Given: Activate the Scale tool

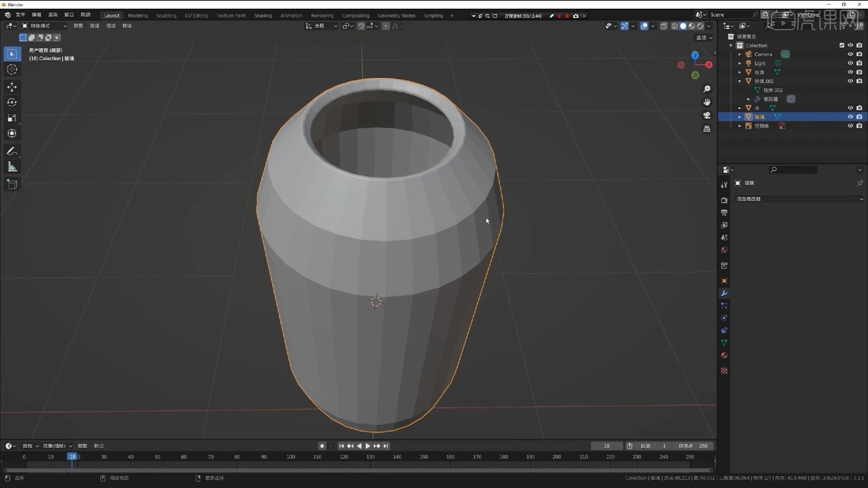Looking at the screenshot, I should click(x=12, y=118).
